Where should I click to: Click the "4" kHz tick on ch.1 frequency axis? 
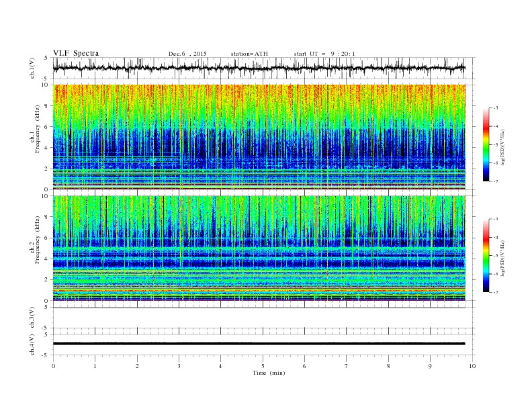click(x=46, y=148)
